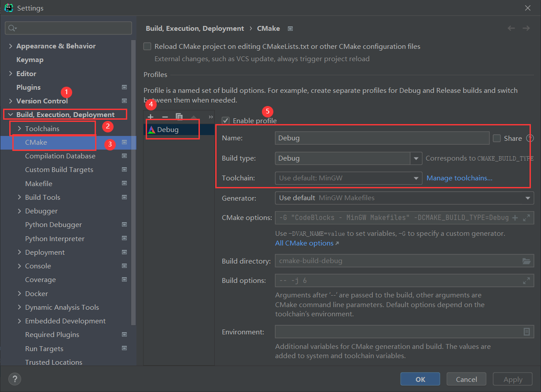
Task: Collapse Build, Execution, Deployment section
Action: click(x=11, y=114)
